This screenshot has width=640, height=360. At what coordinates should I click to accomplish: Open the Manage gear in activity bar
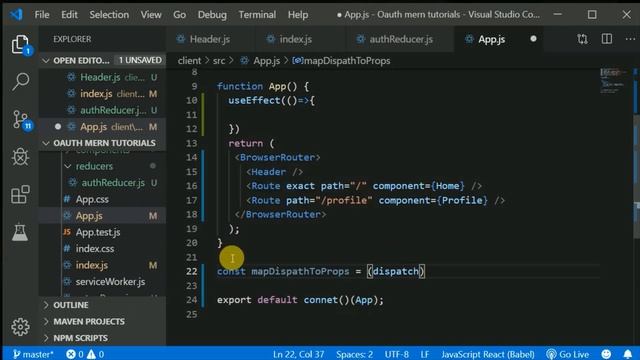click(20, 327)
